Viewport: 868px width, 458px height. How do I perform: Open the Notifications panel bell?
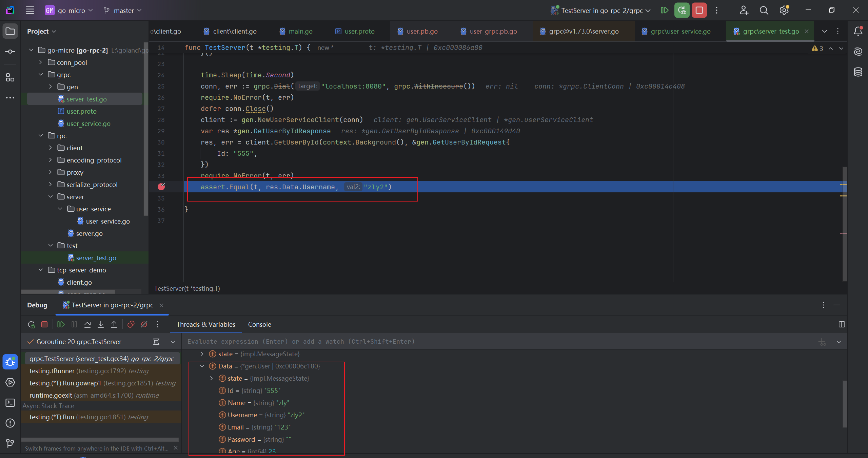coord(858,31)
